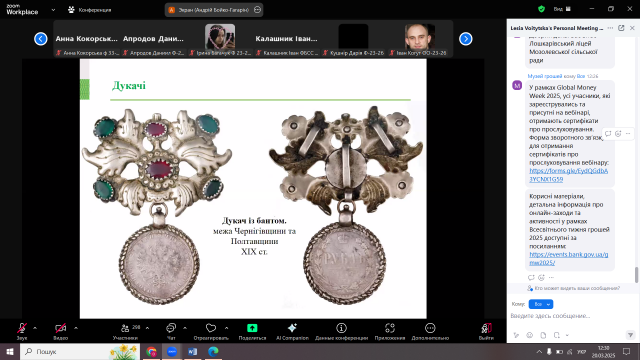Open the Вид view menu

562,9
